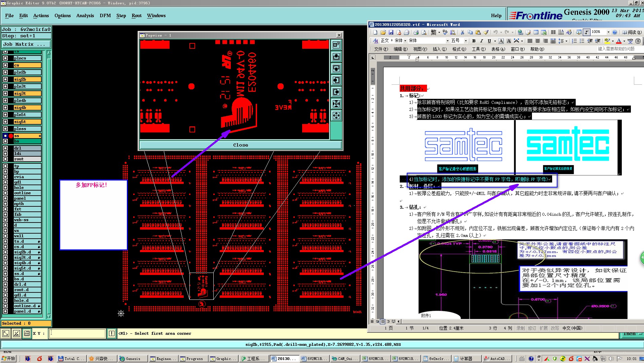The image size is (644, 363).
Task: Click the Center alignment icon in Word
Action: coord(537,41)
